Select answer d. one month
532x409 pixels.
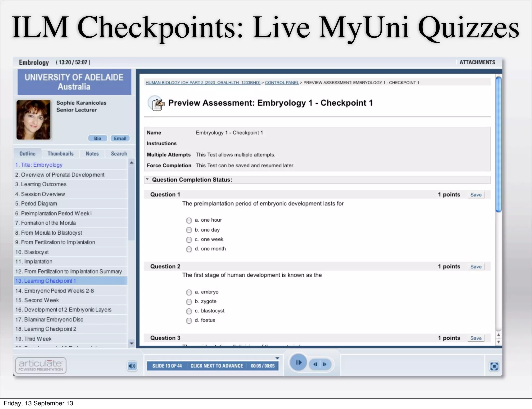[x=189, y=249]
